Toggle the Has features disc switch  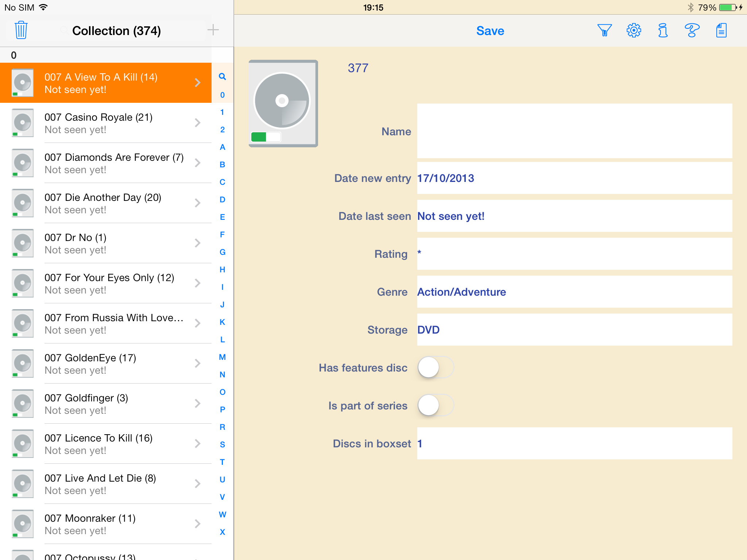click(x=435, y=367)
